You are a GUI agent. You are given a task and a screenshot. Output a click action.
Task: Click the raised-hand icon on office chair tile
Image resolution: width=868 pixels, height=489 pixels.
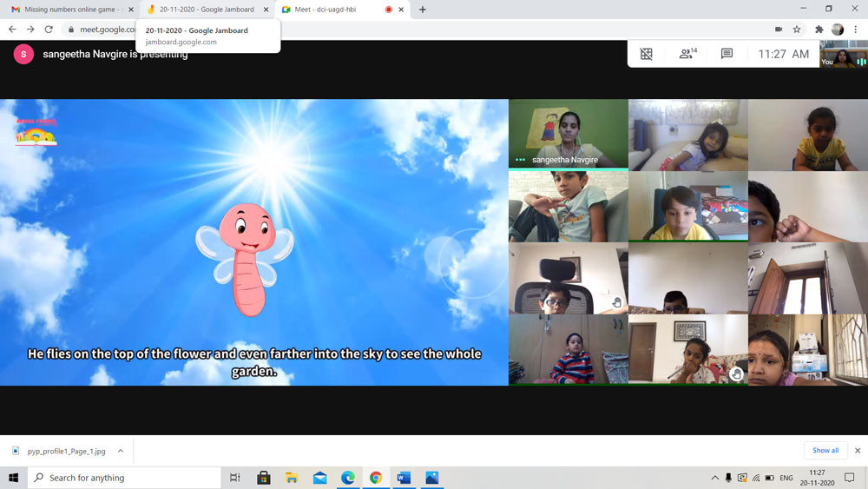pos(616,302)
